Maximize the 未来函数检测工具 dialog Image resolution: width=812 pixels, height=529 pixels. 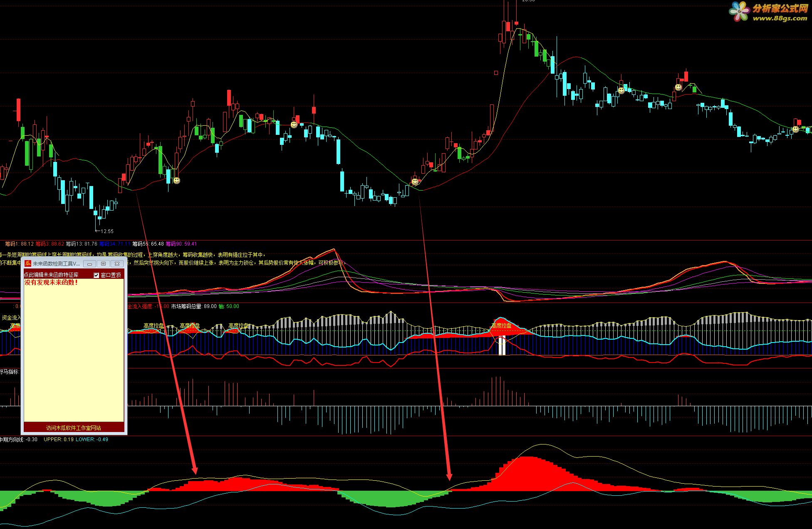(x=103, y=263)
